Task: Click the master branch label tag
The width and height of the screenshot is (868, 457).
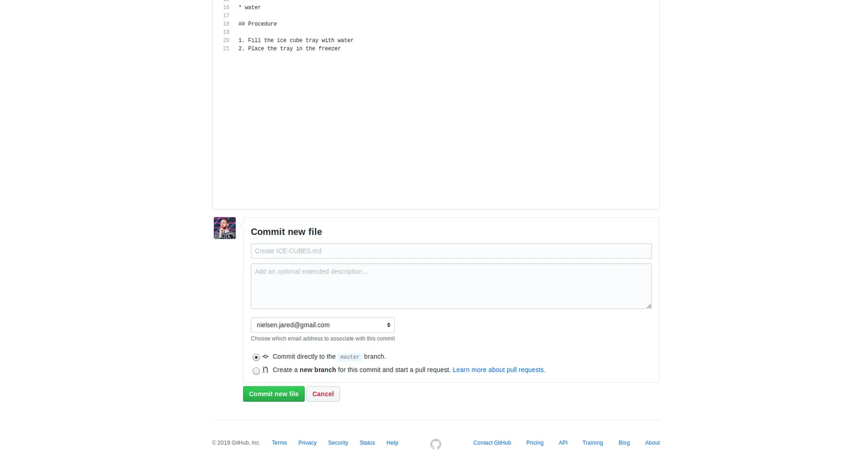Action: (x=349, y=357)
